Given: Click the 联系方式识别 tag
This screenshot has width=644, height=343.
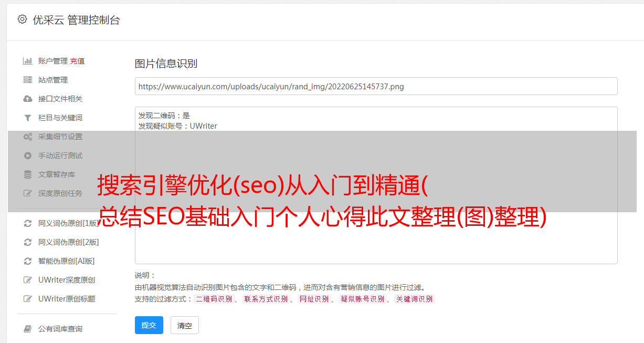Looking at the screenshot, I should coord(266,299).
